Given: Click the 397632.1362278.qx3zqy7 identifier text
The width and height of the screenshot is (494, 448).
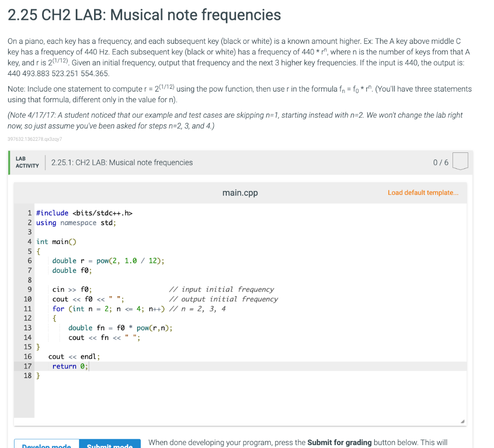Looking at the screenshot, I should click(34, 139).
